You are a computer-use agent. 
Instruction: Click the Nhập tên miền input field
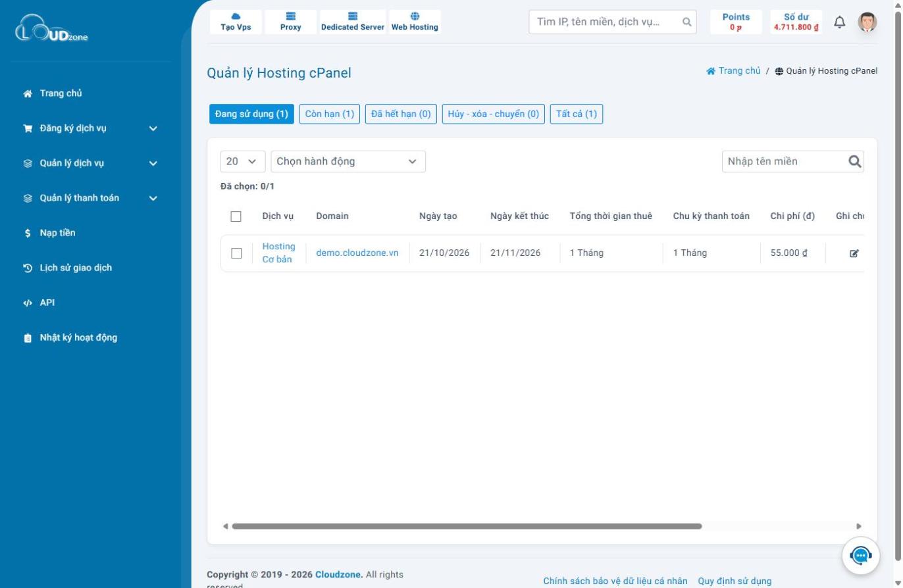(792, 162)
